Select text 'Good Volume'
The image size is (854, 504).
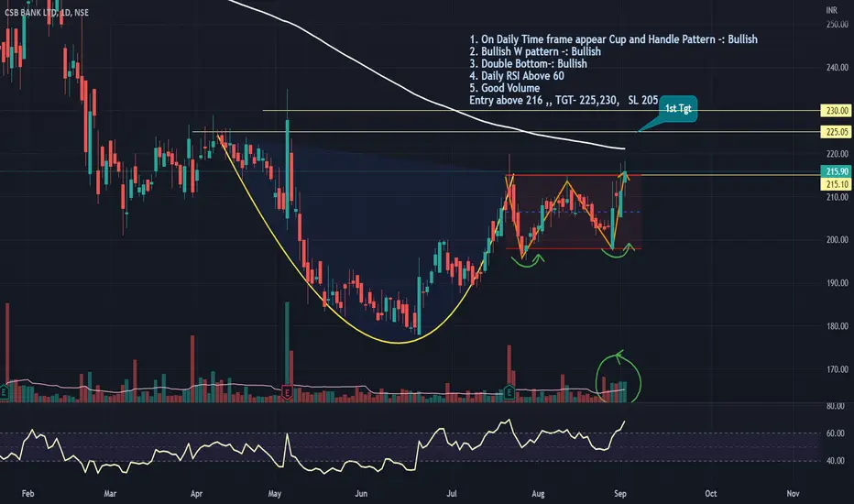(x=510, y=88)
